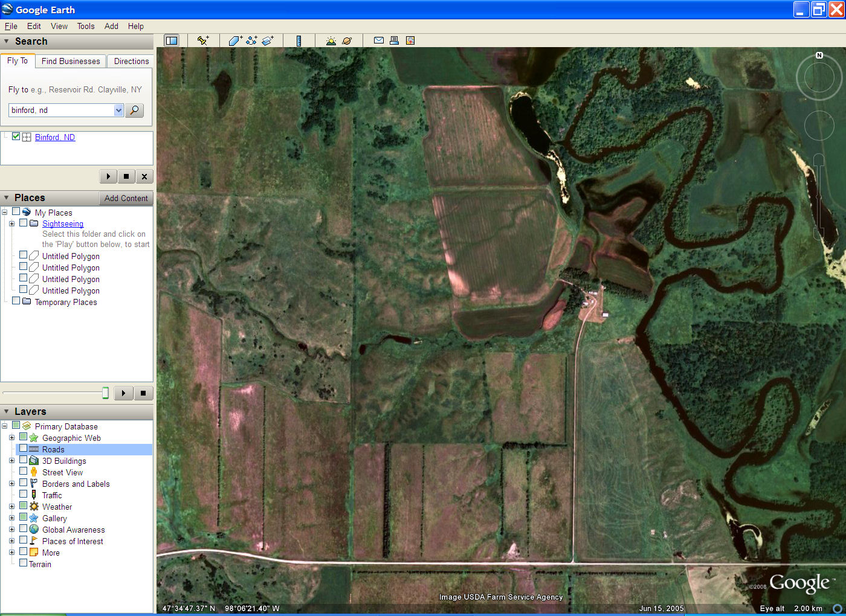Expand the Borders and Labels node
The width and height of the screenshot is (846, 616).
coord(11,484)
